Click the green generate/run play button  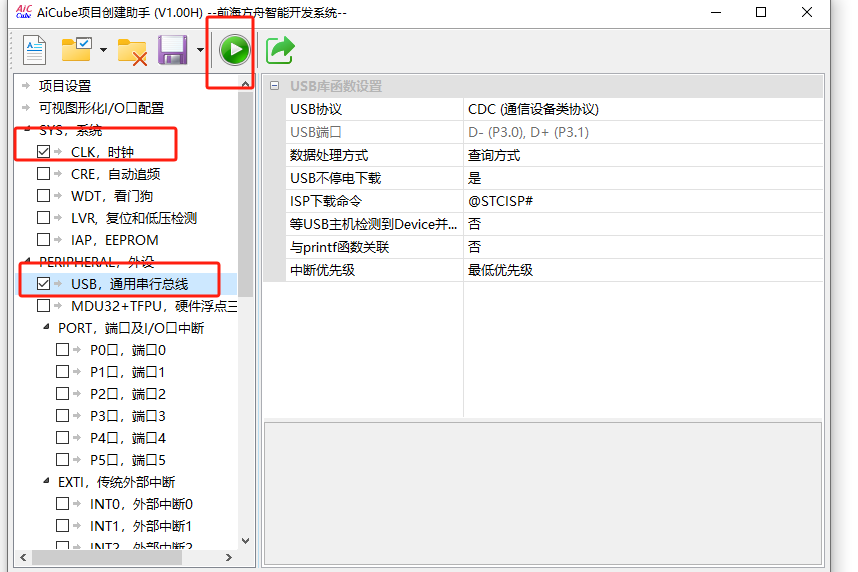235,50
